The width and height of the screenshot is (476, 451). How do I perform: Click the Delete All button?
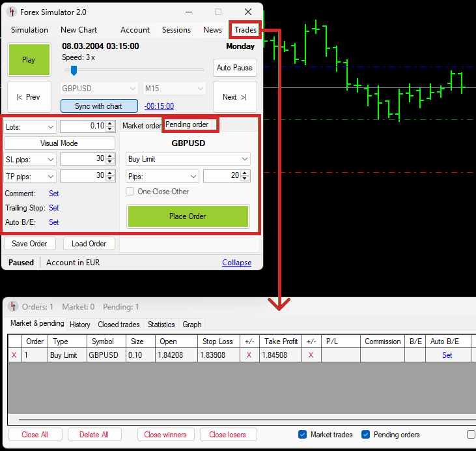click(x=94, y=435)
